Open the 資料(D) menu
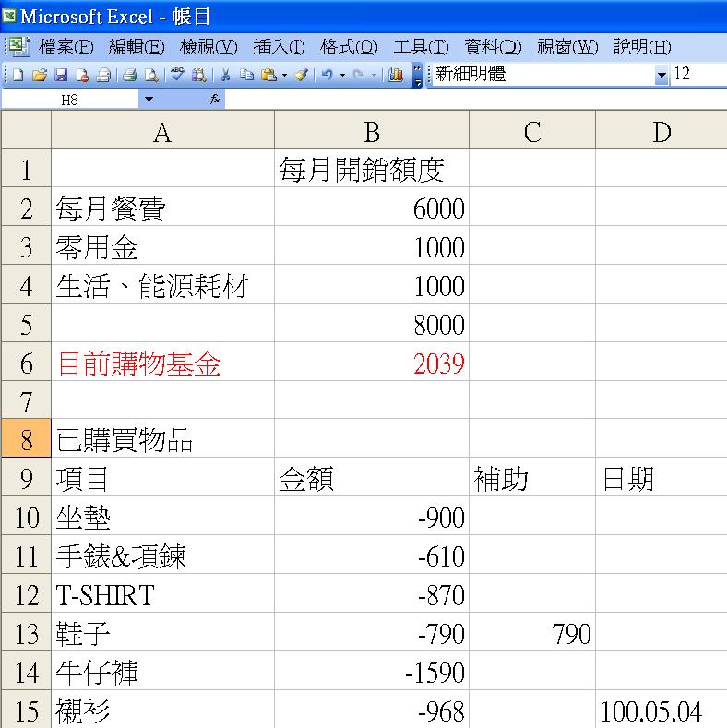Screen dimensions: 727x728 pyautogui.click(x=493, y=47)
